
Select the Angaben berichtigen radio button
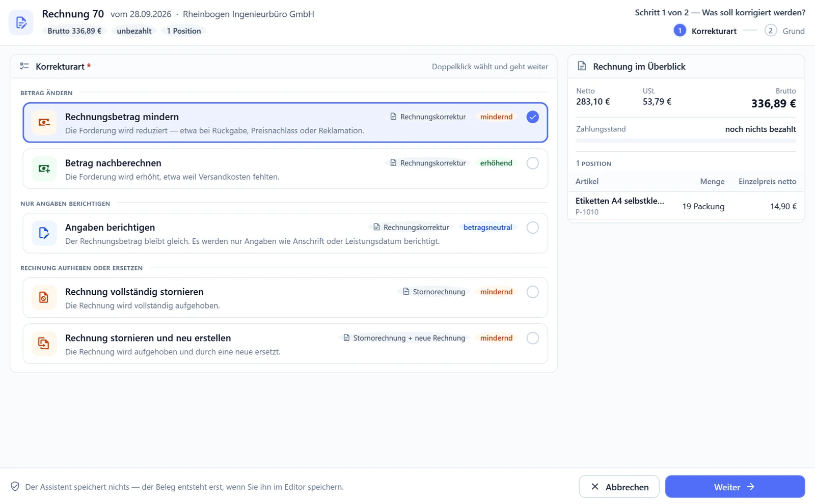[532, 228]
